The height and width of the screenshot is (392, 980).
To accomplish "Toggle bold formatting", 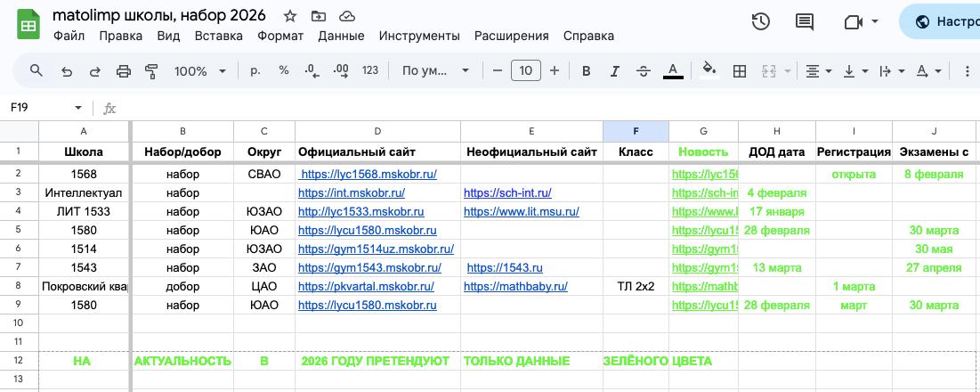I will (586, 71).
